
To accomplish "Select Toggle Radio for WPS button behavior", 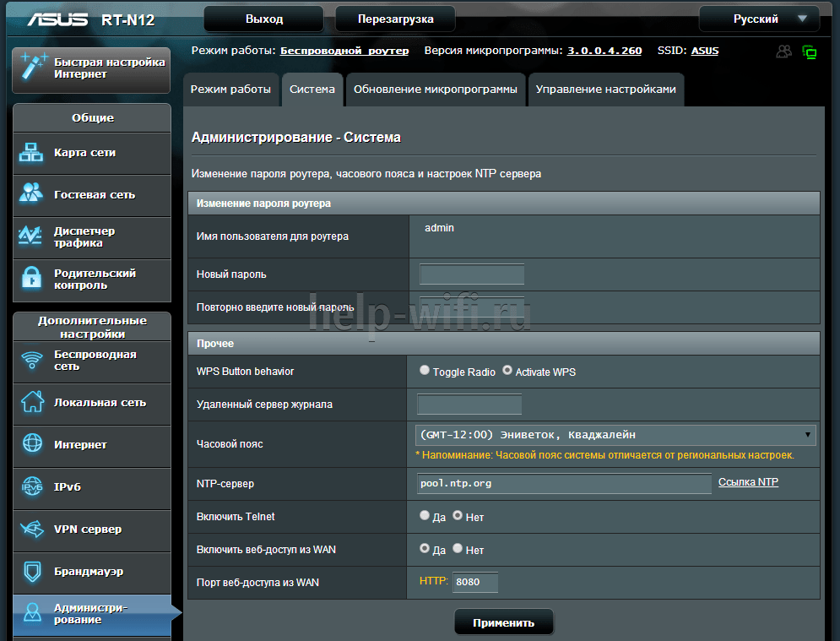I will point(424,371).
